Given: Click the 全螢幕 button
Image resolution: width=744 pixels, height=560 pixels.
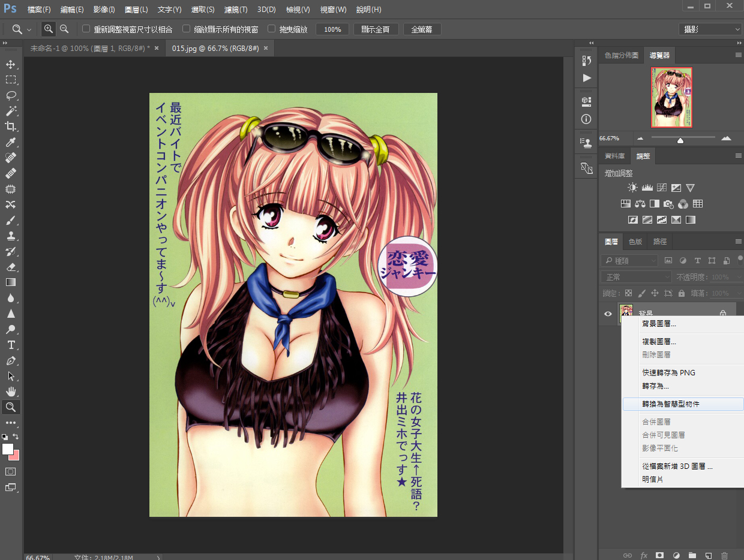Looking at the screenshot, I should (x=422, y=29).
